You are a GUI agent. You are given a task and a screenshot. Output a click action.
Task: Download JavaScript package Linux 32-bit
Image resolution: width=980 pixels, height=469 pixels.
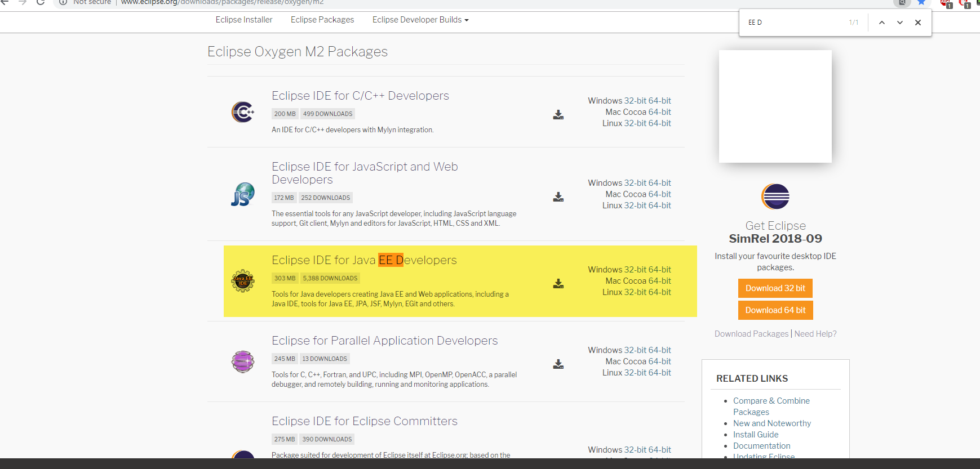pyautogui.click(x=635, y=206)
